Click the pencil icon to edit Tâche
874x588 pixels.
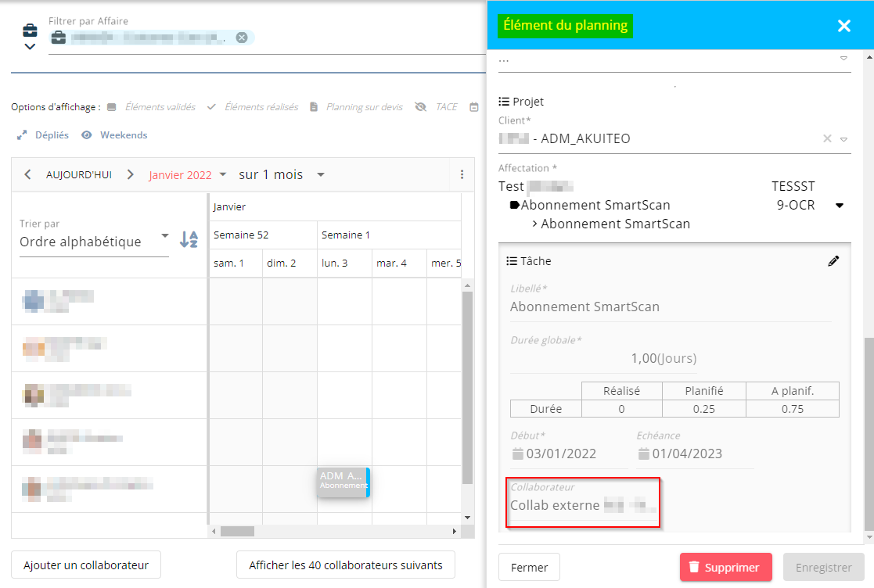click(833, 261)
